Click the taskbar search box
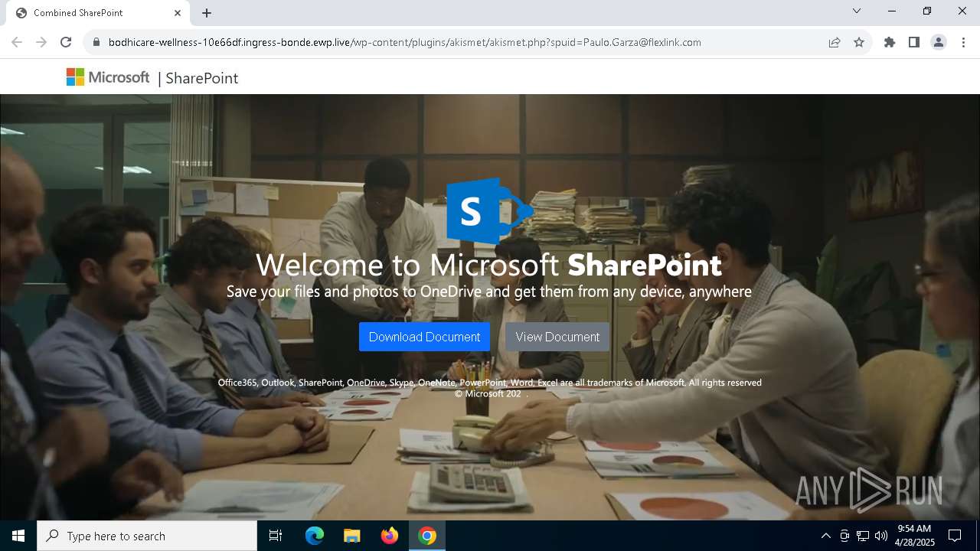 click(x=147, y=536)
